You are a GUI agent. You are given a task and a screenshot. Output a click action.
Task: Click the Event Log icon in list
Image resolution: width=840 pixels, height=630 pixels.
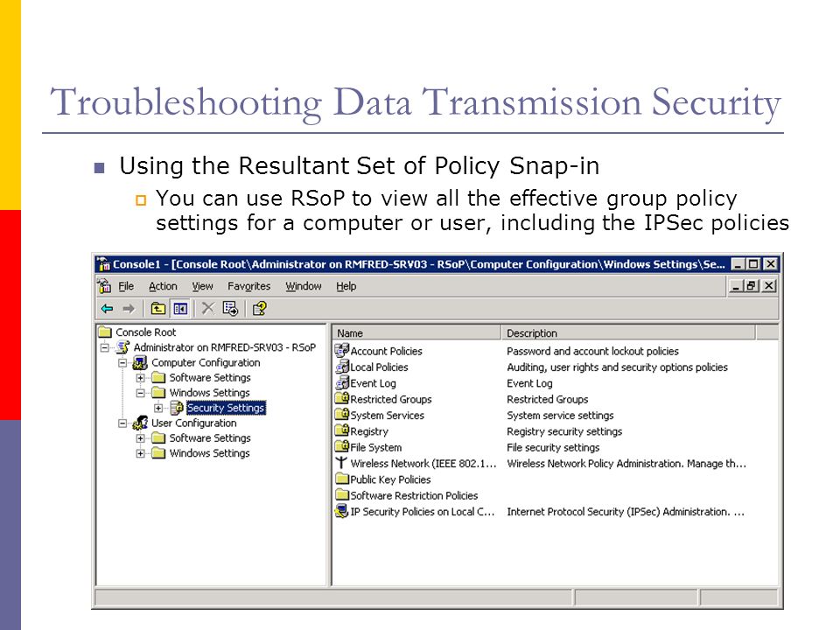tap(342, 383)
